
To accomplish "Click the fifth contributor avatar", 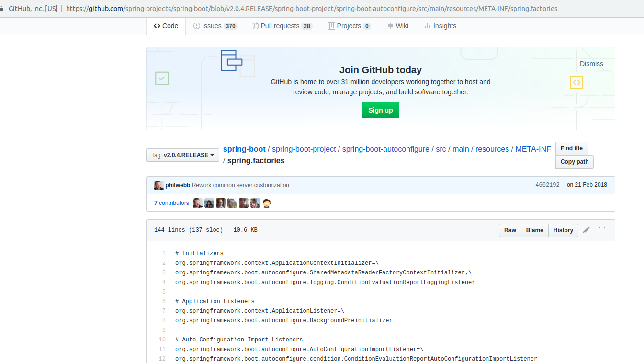I will point(244,203).
